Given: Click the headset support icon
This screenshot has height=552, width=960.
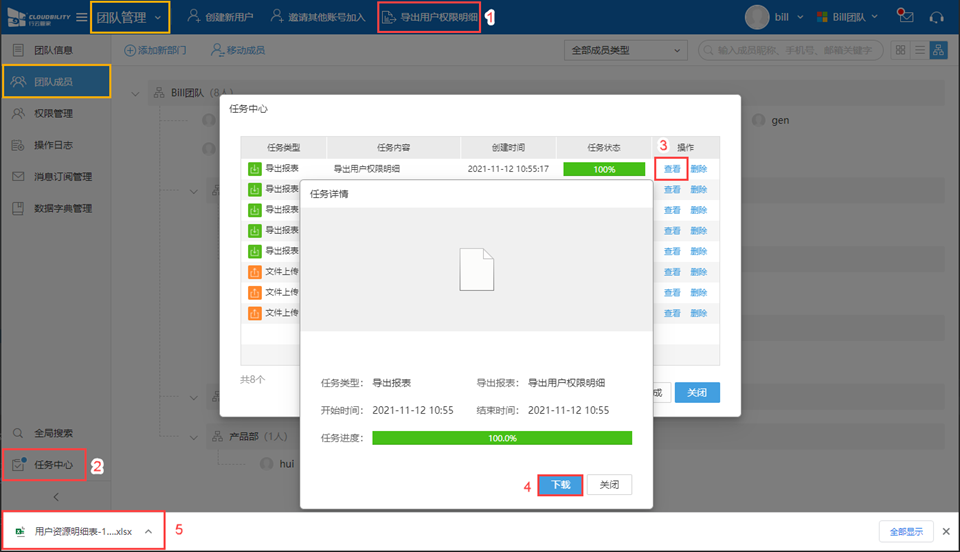Looking at the screenshot, I should 937,17.
